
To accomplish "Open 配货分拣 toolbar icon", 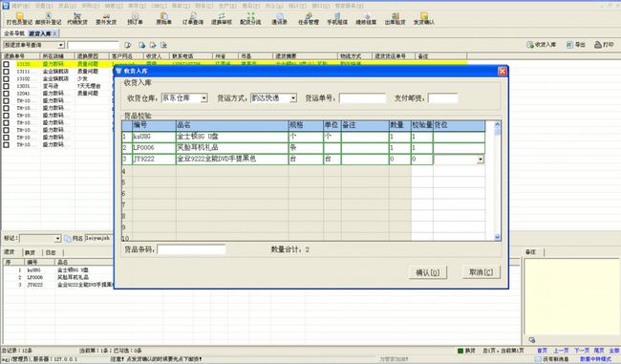I will click(250, 18).
